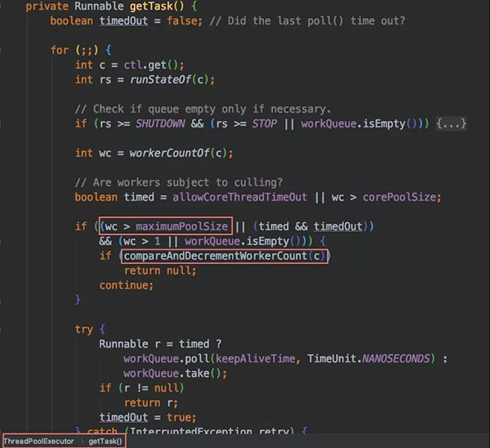The width and height of the screenshot is (490, 448).
Task: Click the corePoolSize field reference
Action: coord(399,197)
